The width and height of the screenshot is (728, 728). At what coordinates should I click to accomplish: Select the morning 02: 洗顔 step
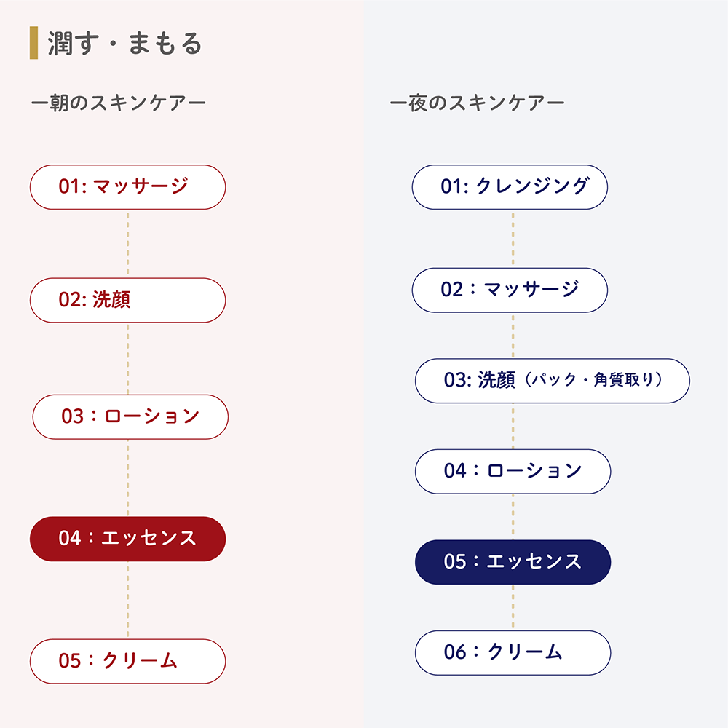tap(127, 301)
